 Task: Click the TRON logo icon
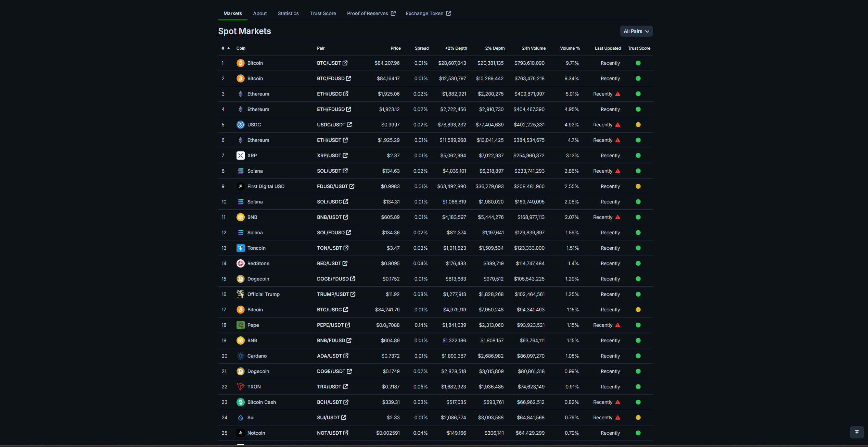pos(240,387)
